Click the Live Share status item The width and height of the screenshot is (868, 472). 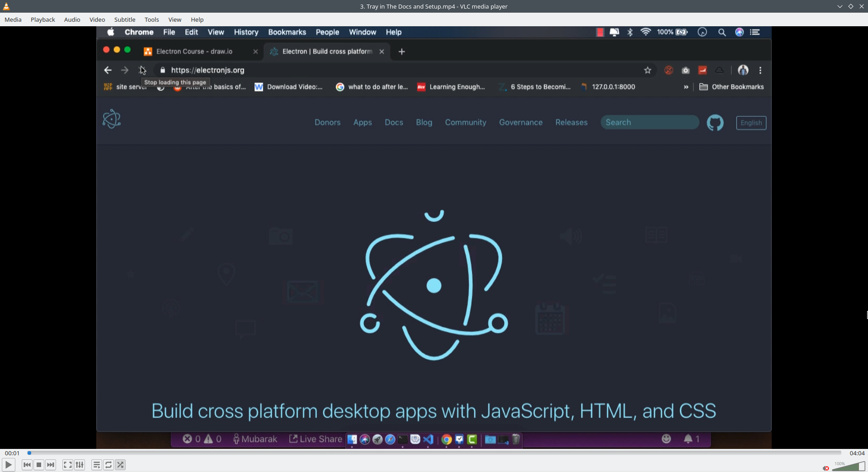(x=316, y=439)
